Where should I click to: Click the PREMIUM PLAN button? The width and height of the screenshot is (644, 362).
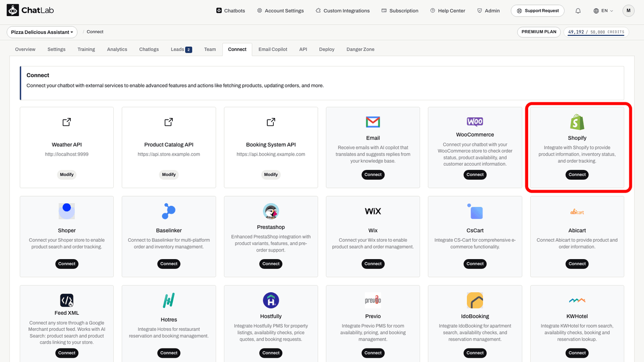(539, 32)
